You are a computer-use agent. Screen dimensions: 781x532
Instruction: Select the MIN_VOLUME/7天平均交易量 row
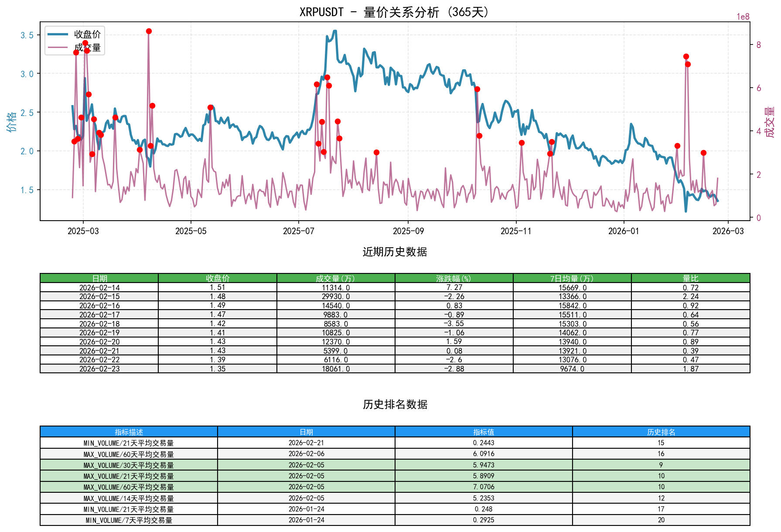(128, 520)
